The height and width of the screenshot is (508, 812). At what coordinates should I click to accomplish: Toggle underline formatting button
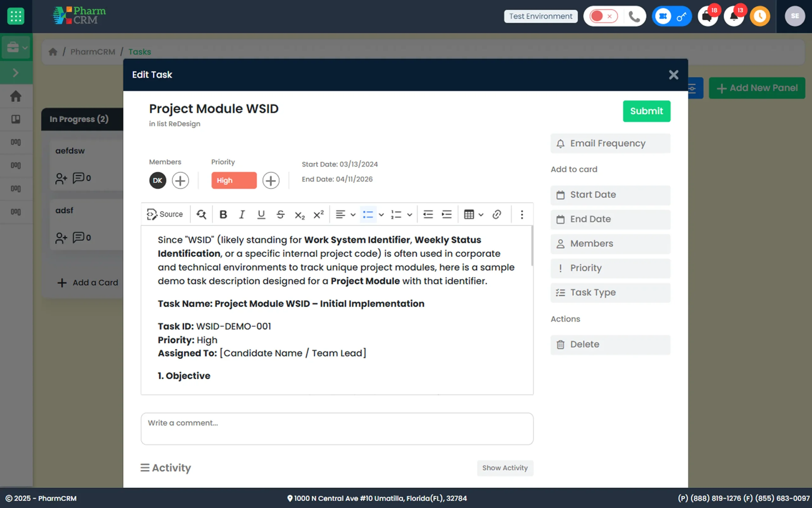click(261, 214)
